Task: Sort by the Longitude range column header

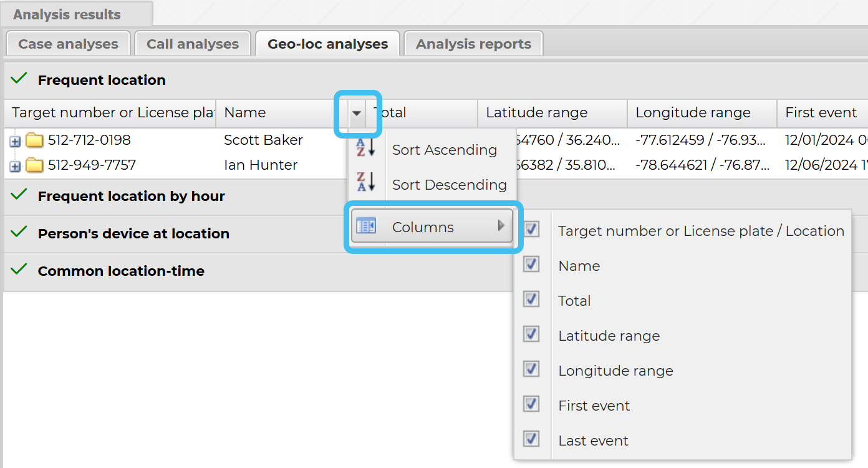Action: tap(693, 113)
